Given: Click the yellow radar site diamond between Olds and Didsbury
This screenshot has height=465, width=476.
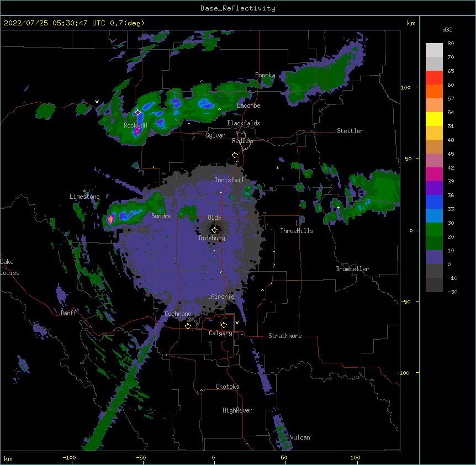Looking at the screenshot, I should 214,230.
